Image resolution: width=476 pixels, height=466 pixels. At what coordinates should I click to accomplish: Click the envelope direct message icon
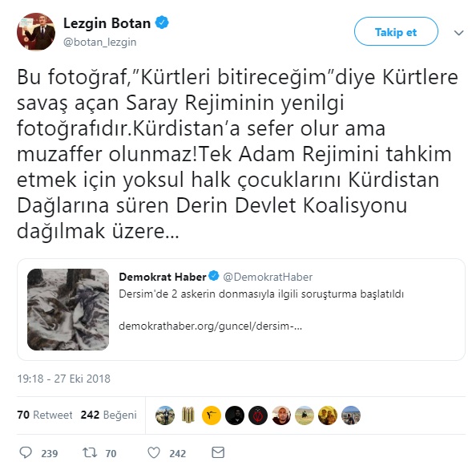pos(218,452)
